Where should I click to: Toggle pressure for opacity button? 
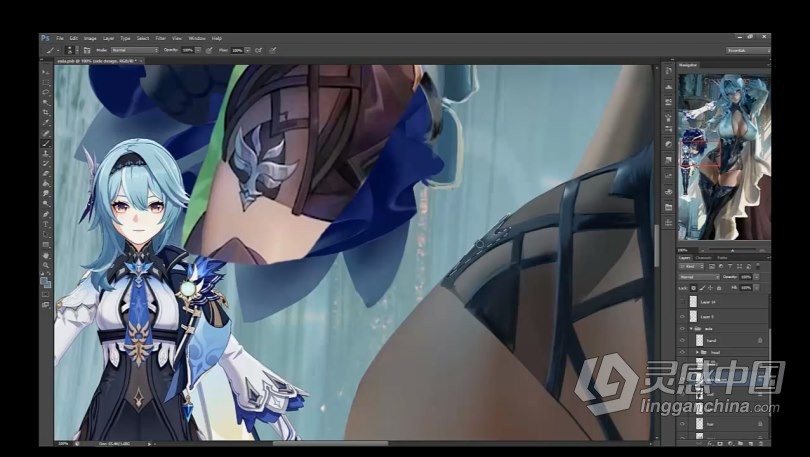click(209, 50)
